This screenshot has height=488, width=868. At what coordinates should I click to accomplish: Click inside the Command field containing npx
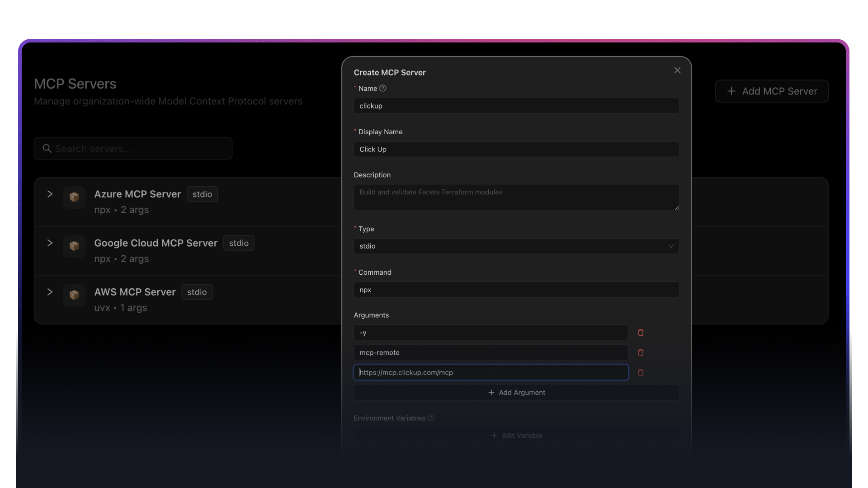pyautogui.click(x=516, y=289)
